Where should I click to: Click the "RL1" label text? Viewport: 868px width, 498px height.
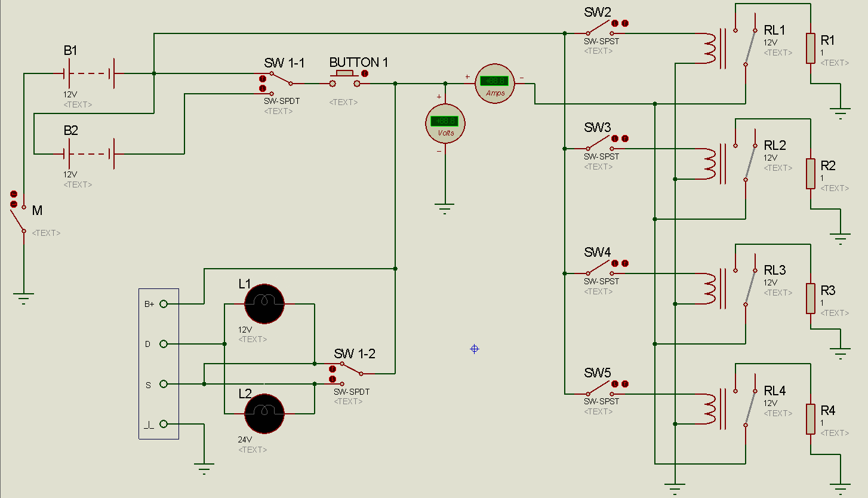point(775,30)
